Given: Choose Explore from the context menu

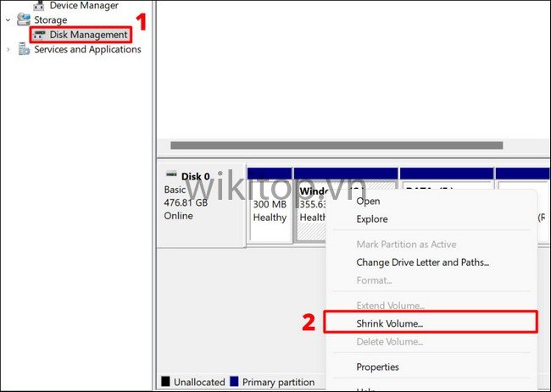Looking at the screenshot, I should click(372, 219).
